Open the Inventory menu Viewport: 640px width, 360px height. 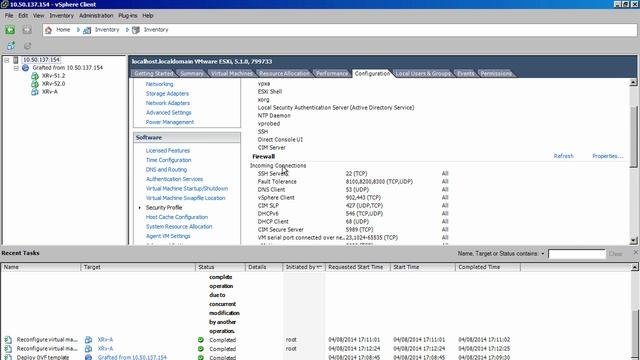coord(62,16)
